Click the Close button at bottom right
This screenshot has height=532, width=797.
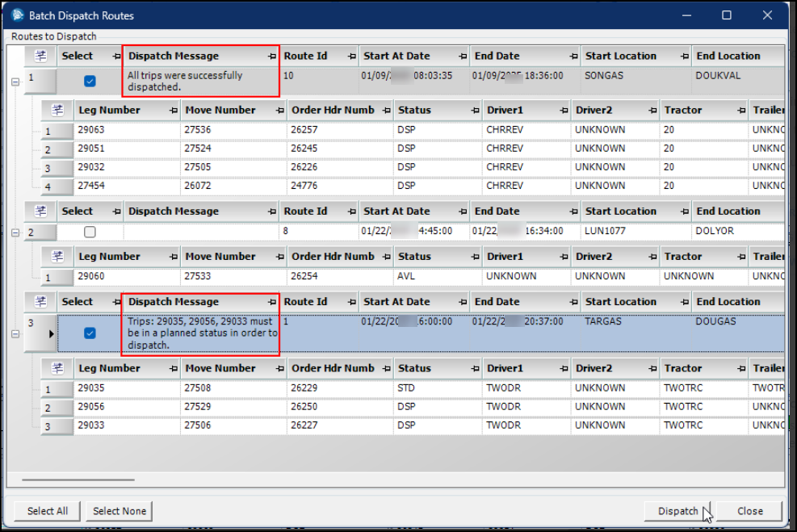click(749, 511)
